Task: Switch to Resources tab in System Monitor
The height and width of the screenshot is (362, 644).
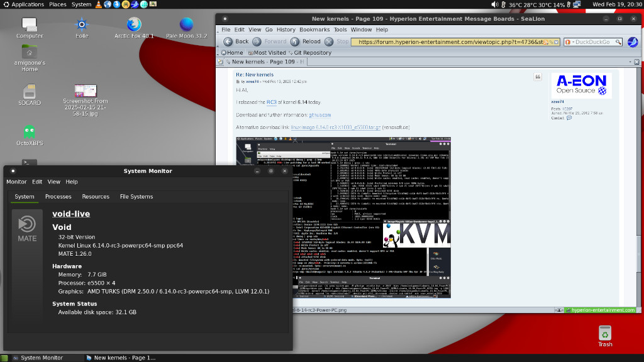Action: click(96, 197)
